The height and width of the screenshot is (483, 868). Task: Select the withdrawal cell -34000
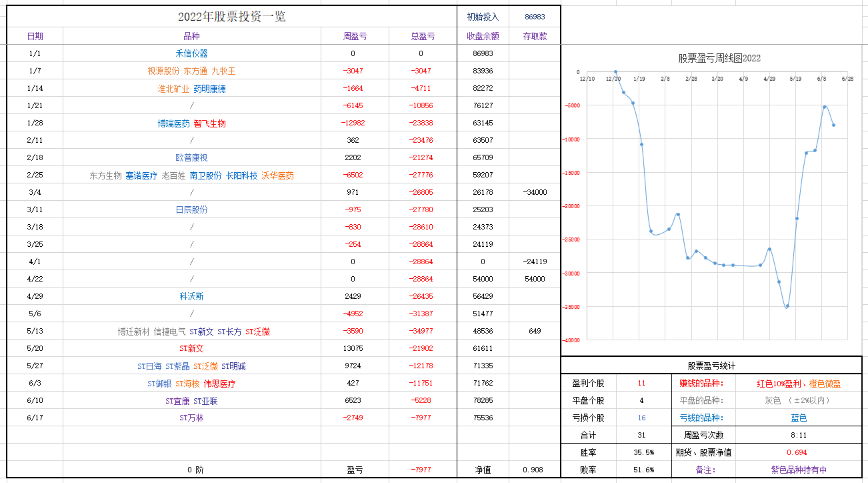[x=535, y=192]
